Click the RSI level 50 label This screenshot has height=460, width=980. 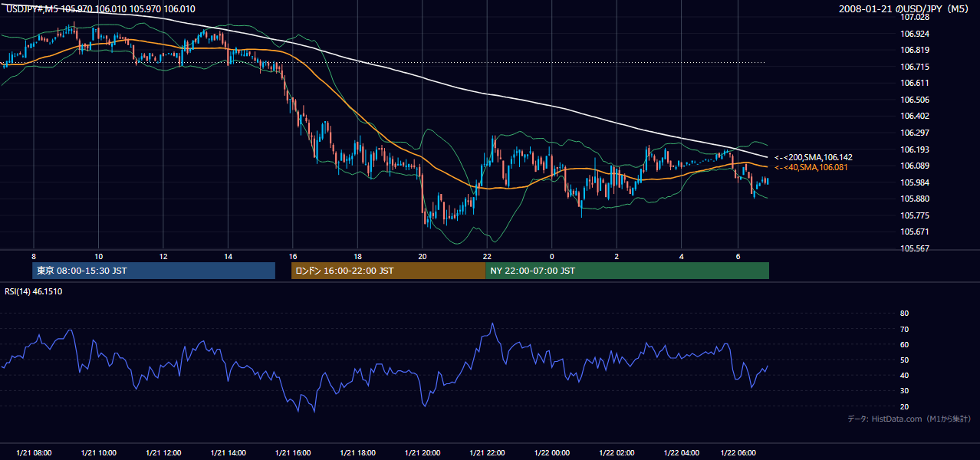click(904, 360)
